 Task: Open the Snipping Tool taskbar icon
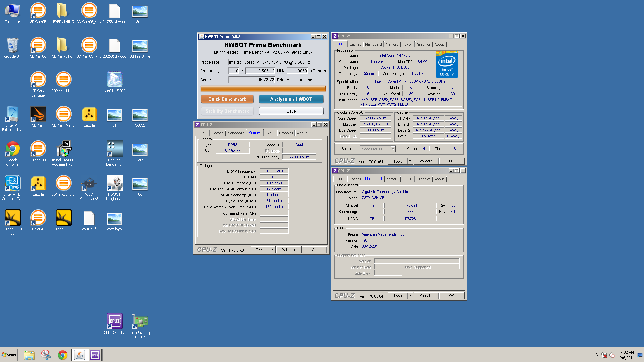[46, 355]
